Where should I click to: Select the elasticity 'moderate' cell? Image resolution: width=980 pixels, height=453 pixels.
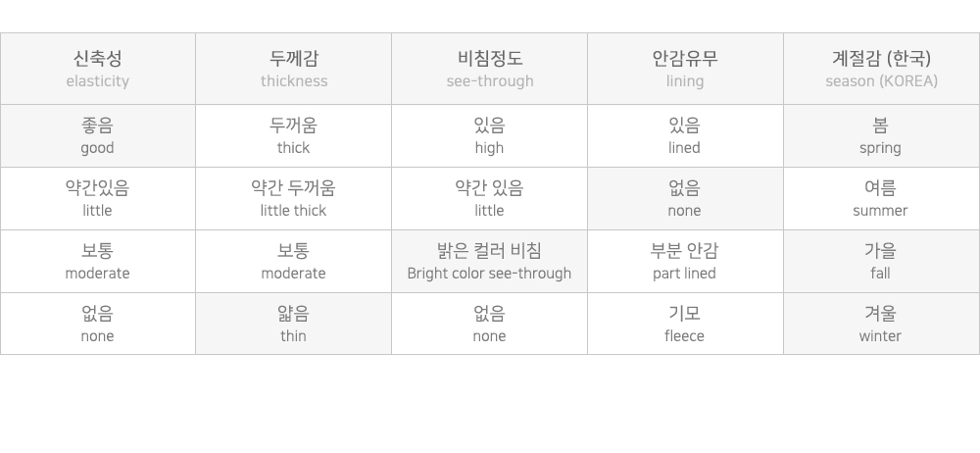[97, 262]
